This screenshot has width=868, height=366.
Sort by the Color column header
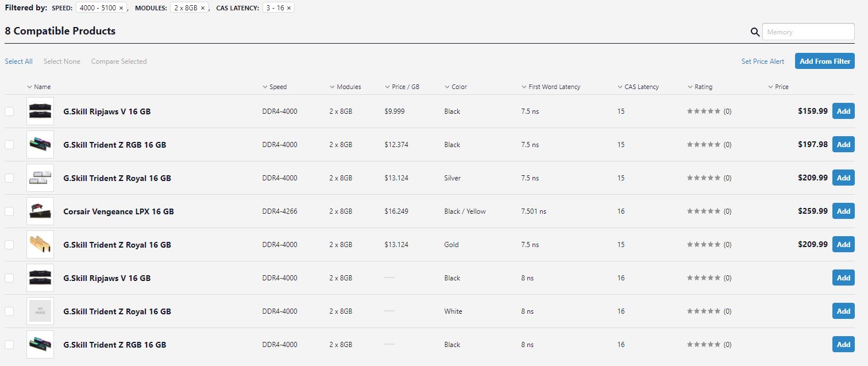456,87
